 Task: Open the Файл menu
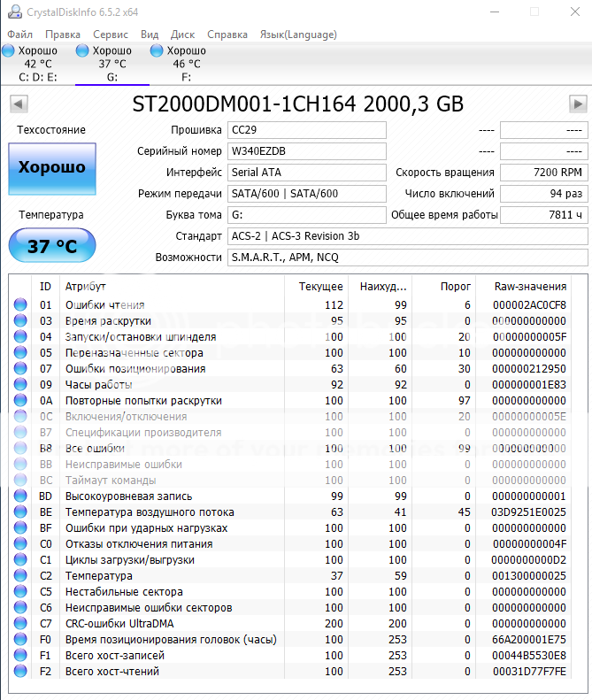point(19,35)
